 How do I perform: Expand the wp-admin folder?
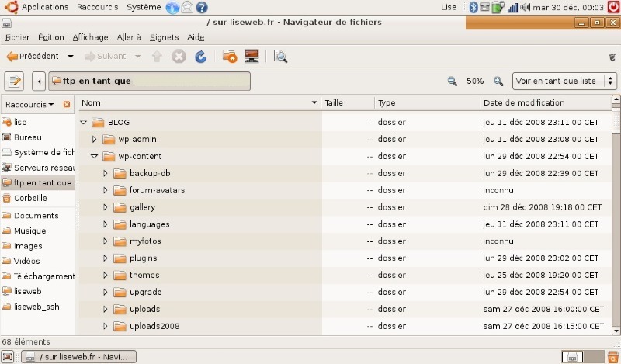tap(94, 140)
